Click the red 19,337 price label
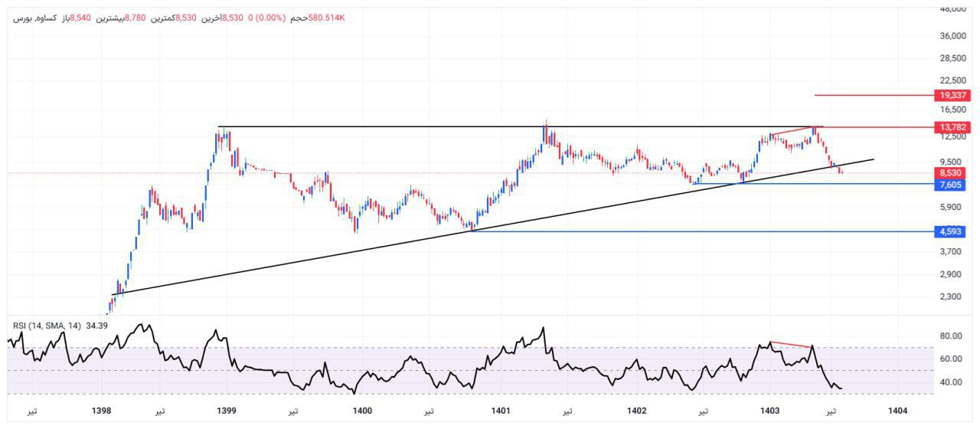Viewport: 980px width, 429px height. click(x=952, y=95)
